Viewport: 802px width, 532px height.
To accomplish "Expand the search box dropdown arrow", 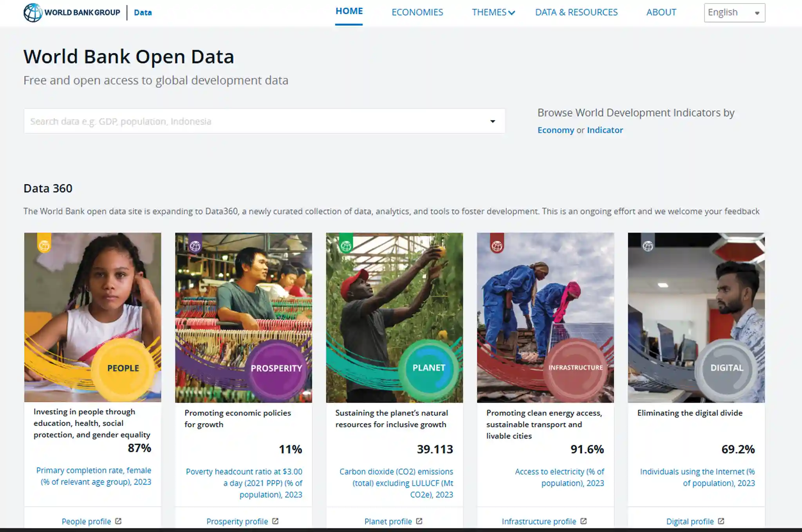I will coord(493,121).
